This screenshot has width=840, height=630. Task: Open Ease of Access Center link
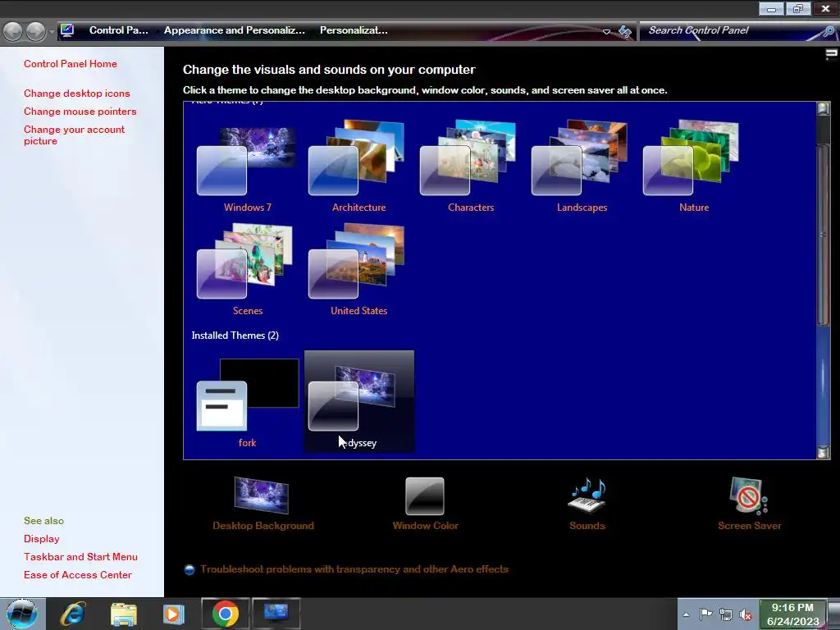pos(78,575)
